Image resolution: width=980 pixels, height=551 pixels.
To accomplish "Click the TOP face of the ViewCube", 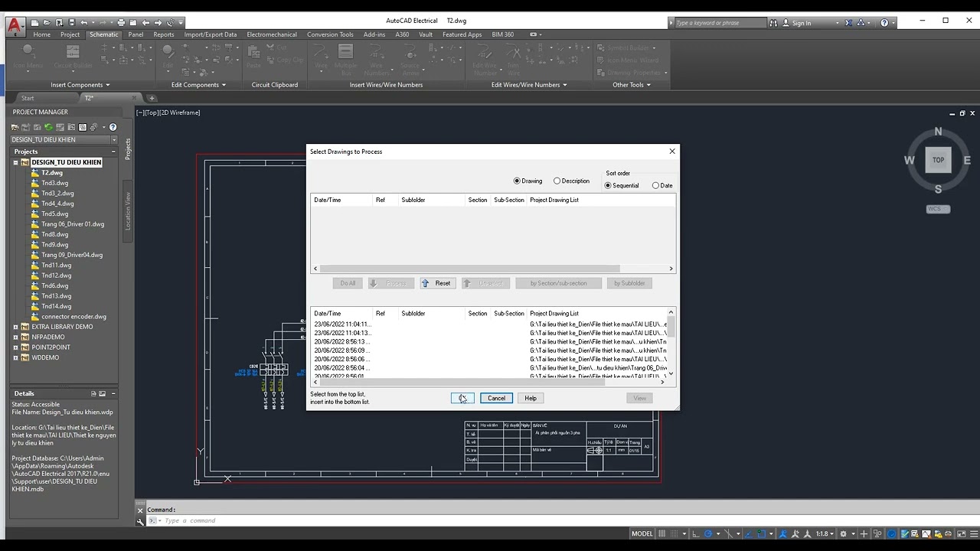I will [x=938, y=160].
